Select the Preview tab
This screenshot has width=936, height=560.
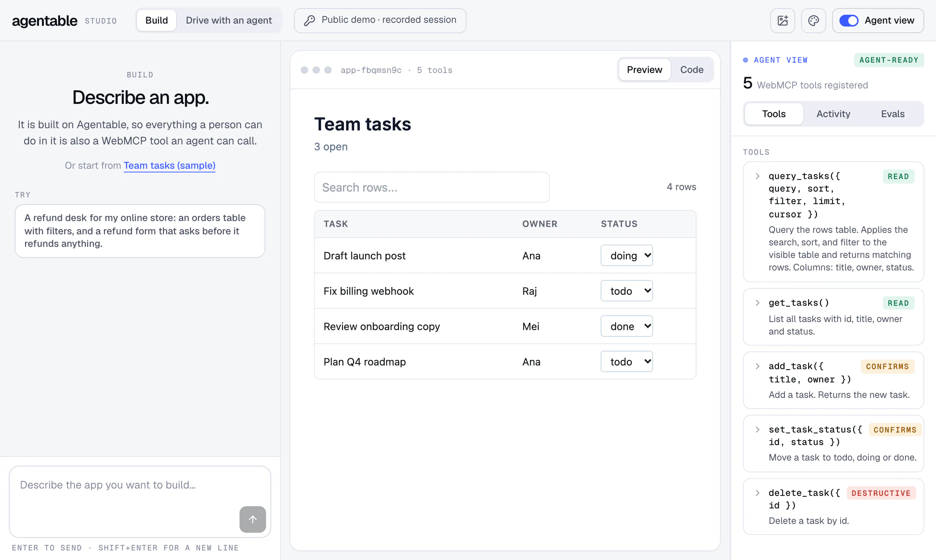644,70
